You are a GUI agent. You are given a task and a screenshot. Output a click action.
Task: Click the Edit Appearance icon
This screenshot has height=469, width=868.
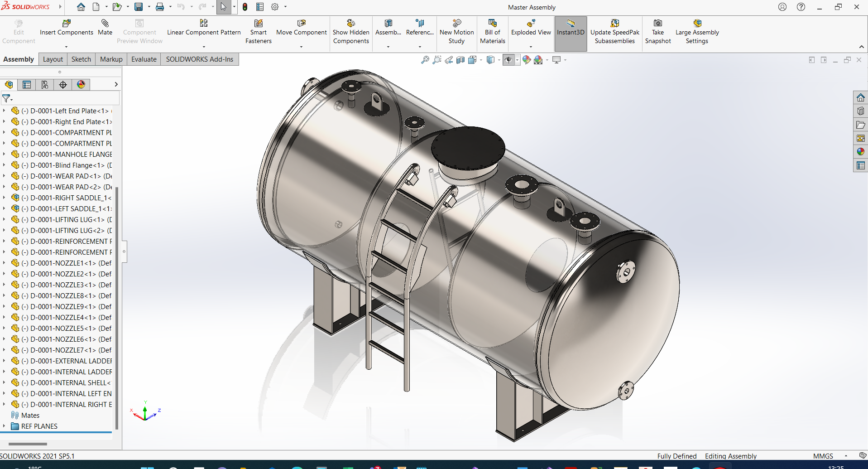[527, 59]
